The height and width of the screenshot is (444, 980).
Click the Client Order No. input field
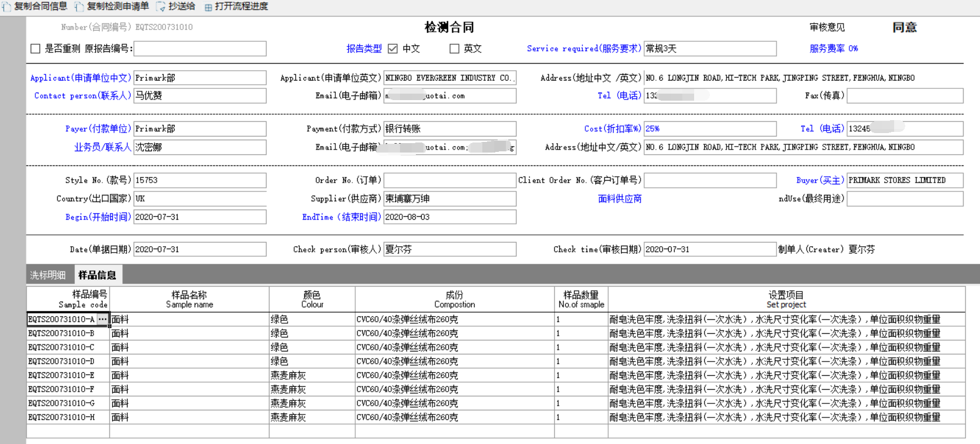710,180
